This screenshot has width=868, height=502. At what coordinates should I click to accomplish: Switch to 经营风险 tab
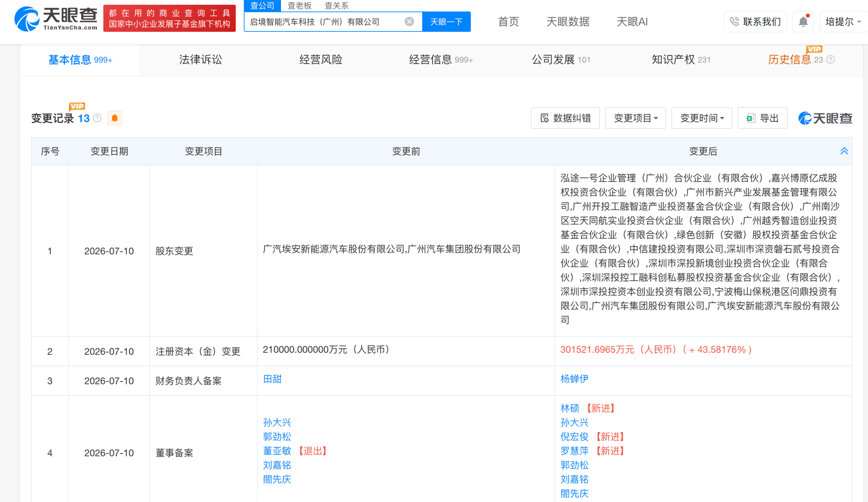tap(321, 60)
